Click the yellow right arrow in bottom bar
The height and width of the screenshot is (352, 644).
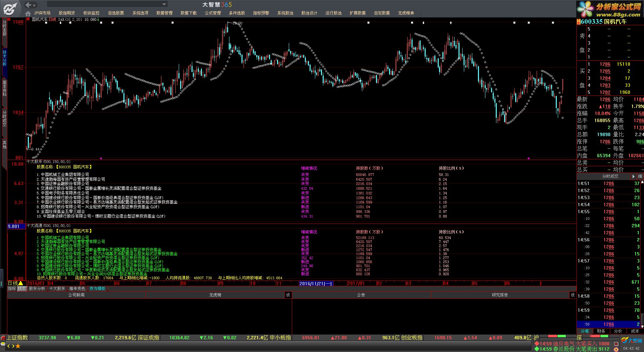(13, 346)
